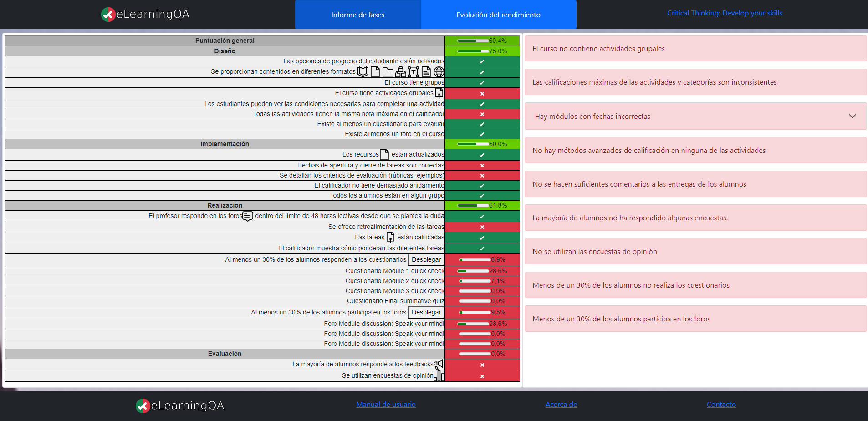Open the Critical Thinking course link
The image size is (868, 421).
[725, 13]
